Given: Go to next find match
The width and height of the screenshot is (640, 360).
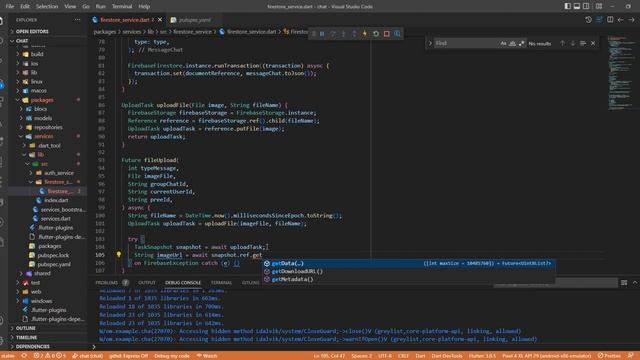Looking at the screenshot, I should click(573, 43).
